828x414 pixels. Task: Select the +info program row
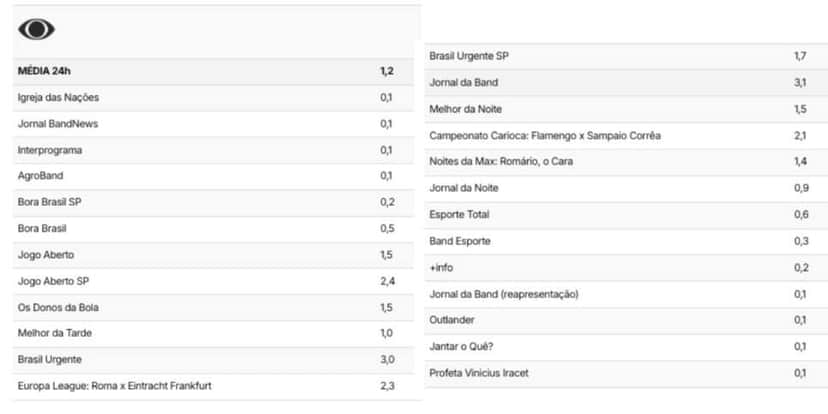[x=626, y=268]
